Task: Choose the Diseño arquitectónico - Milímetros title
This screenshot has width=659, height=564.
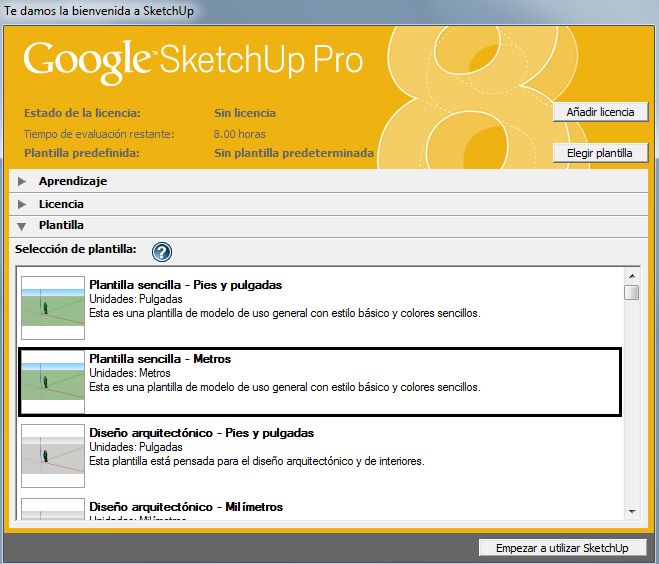Action: click(x=186, y=507)
